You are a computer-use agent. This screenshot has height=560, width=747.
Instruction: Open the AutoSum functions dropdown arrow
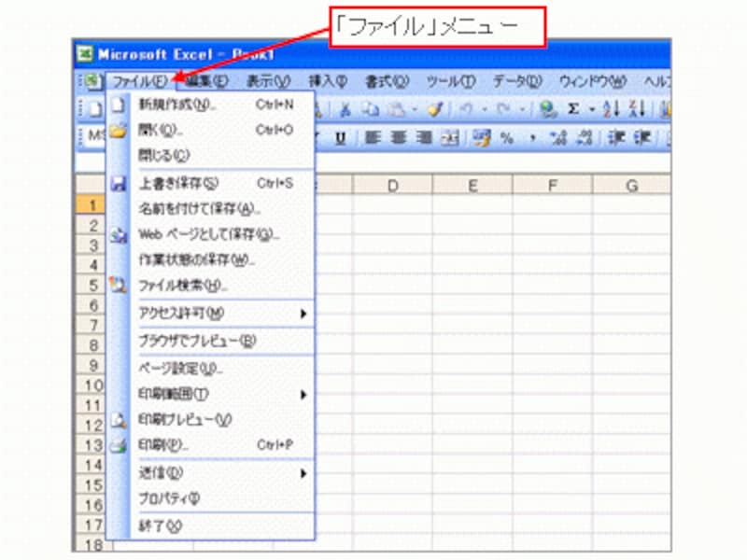(x=592, y=110)
